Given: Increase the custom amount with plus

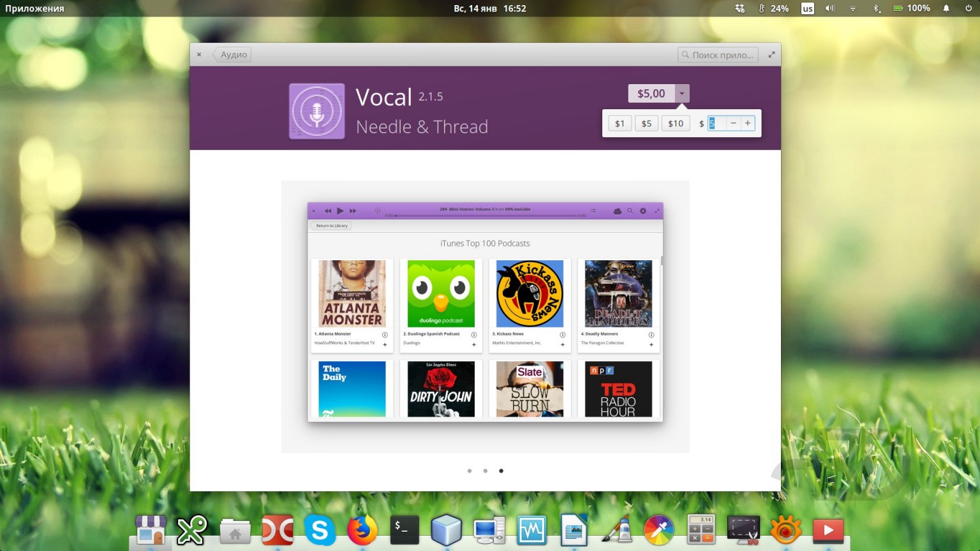Looking at the screenshot, I should (x=748, y=124).
